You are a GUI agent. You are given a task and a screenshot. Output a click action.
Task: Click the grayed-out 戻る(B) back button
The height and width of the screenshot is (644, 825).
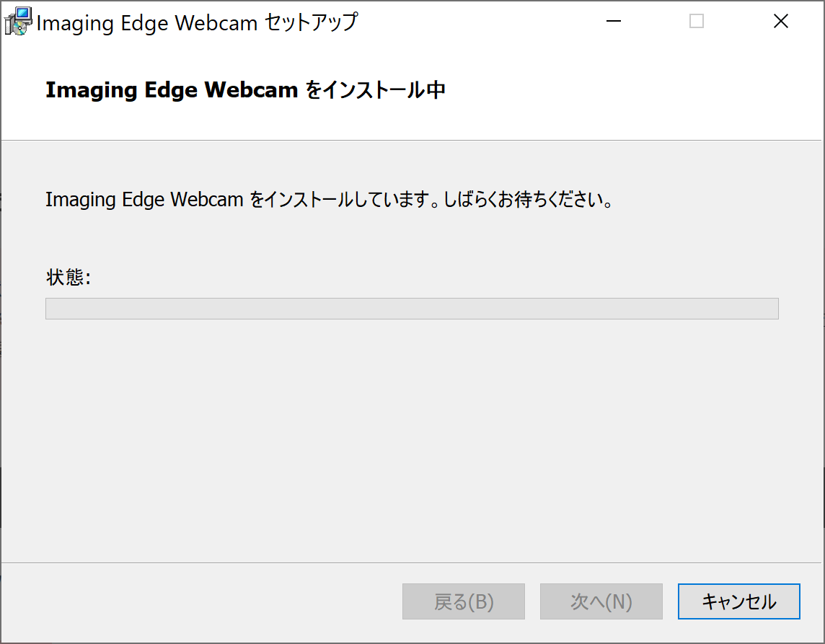coord(463,601)
